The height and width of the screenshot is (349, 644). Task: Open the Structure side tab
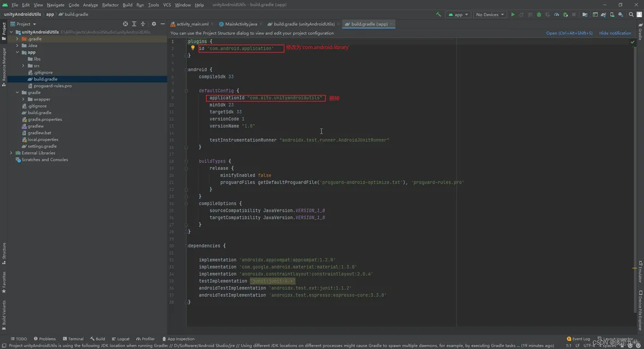point(4,253)
